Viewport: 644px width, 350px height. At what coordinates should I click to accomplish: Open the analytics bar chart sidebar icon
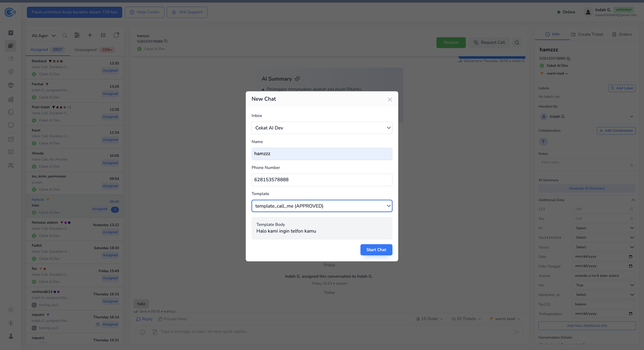coord(11,99)
